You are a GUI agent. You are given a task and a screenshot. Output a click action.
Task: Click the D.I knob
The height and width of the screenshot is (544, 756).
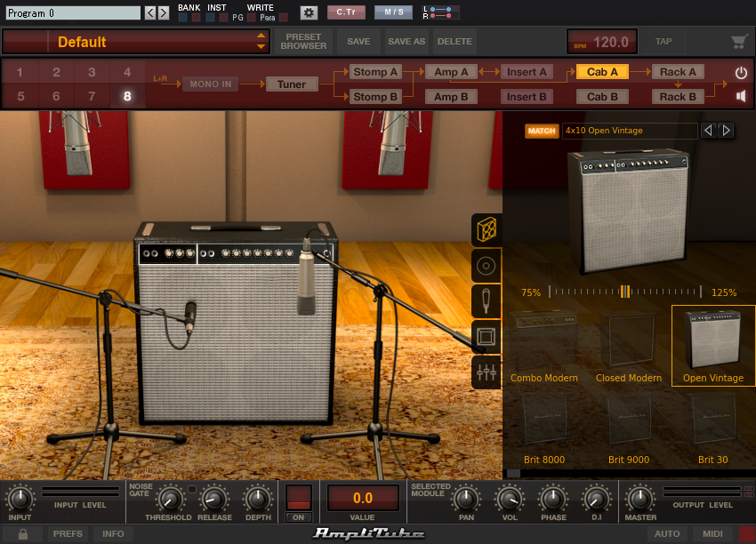[597, 499]
